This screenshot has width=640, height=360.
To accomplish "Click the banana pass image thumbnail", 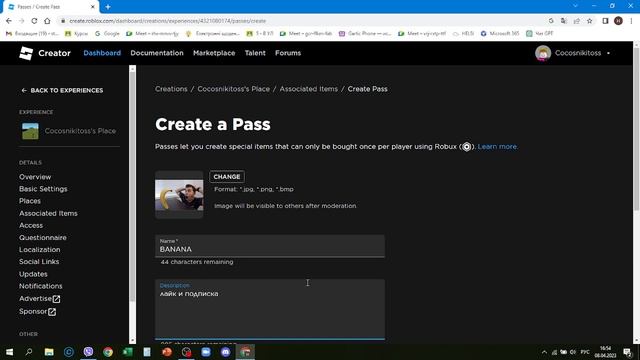I will coord(179,195).
